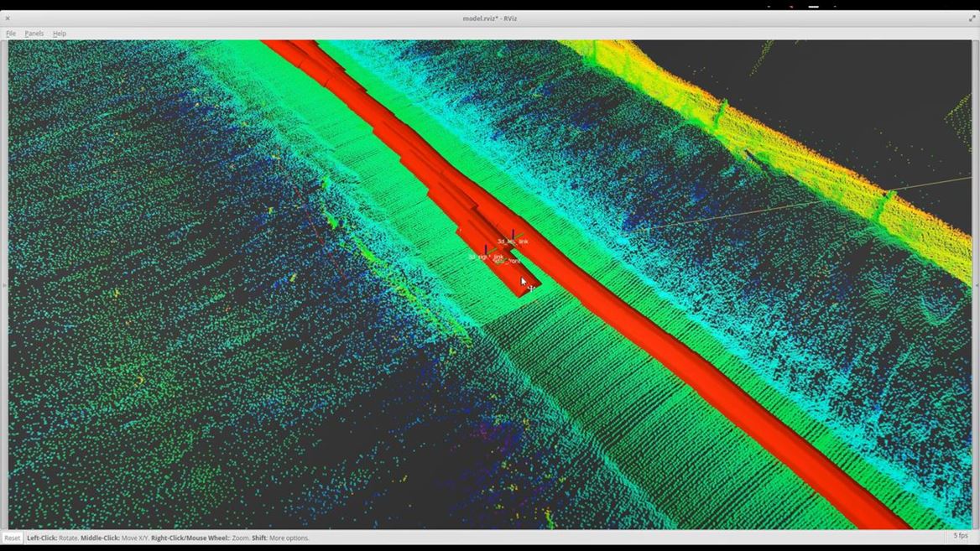The image size is (980, 551).
Task: Click the move-crosshair icon near the cursor
Action: [531, 288]
